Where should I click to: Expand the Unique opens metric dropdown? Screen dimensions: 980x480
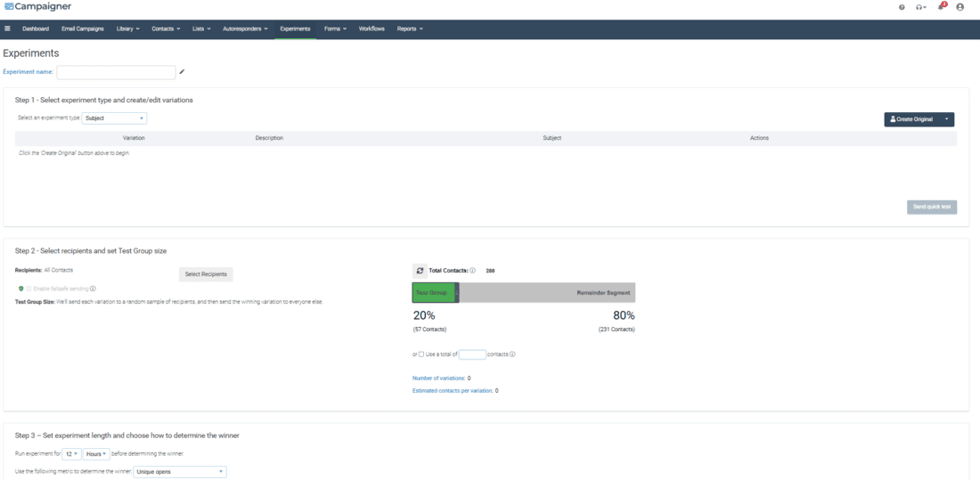pos(180,472)
